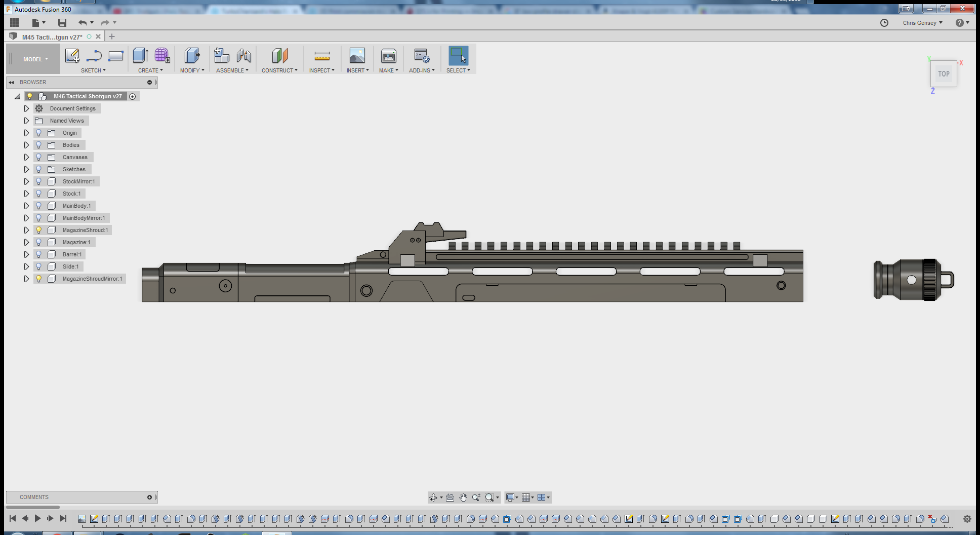Screen dimensions: 980x535
Task: Open the CONSTRUCT menu
Action: 279,70
